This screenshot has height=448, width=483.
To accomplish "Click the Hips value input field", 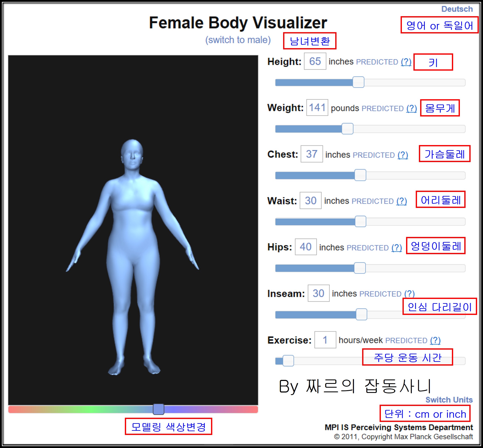I will (x=305, y=247).
